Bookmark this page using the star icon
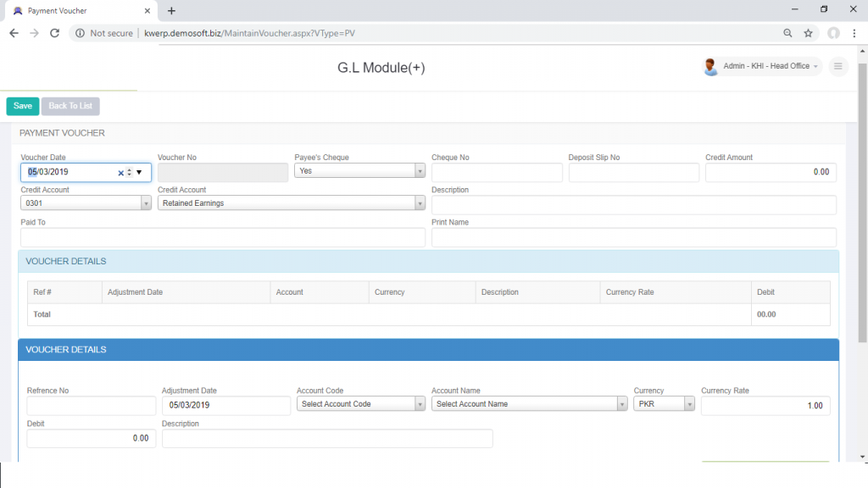This screenshot has width=868, height=488. (x=810, y=33)
